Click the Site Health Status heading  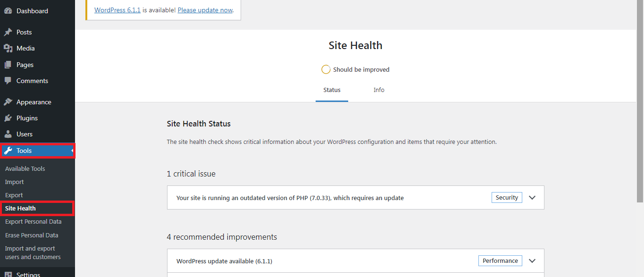[199, 124]
